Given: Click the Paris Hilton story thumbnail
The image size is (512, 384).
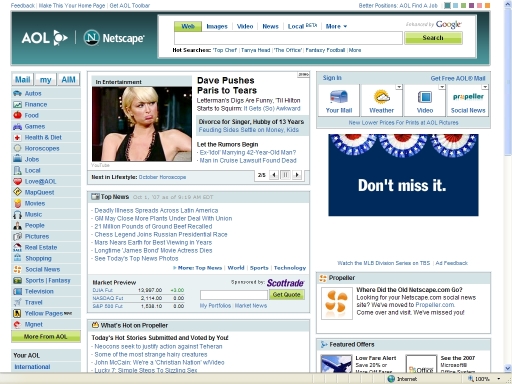Looking at the screenshot, I should 142,124.
